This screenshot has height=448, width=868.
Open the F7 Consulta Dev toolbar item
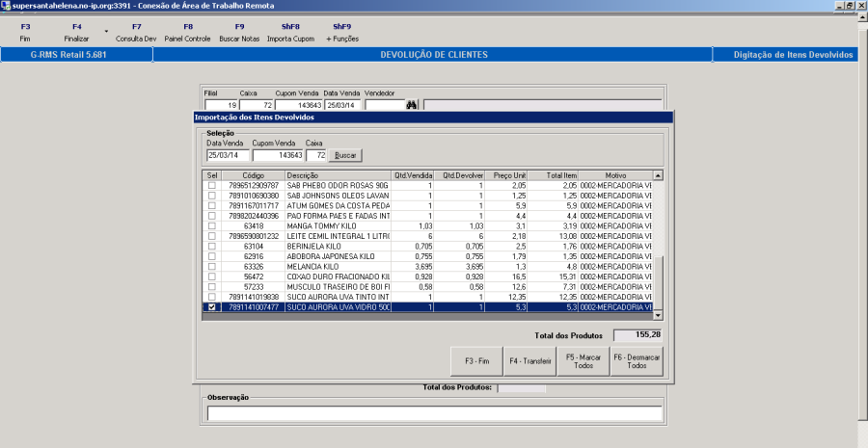click(136, 32)
